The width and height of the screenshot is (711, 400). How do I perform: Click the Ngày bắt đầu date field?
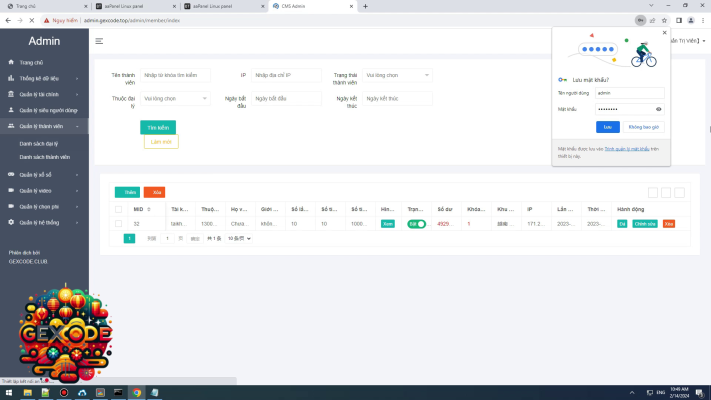(x=286, y=98)
